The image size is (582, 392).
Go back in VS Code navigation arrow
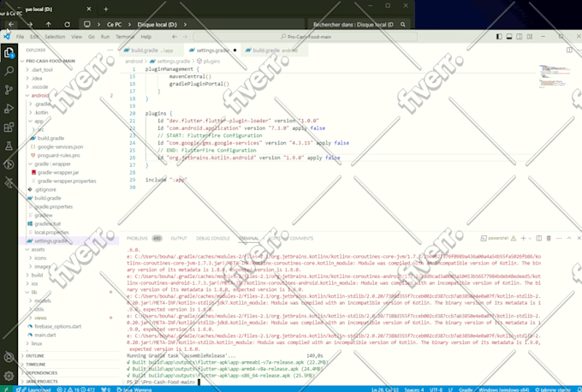pos(175,37)
